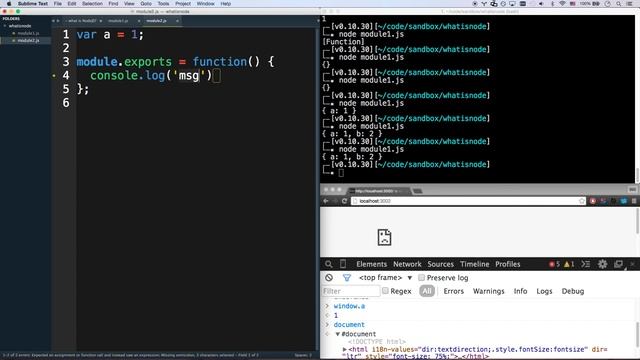Viewport: 640px width, 360px height.
Task: Clear the console log
Action: [329, 278]
